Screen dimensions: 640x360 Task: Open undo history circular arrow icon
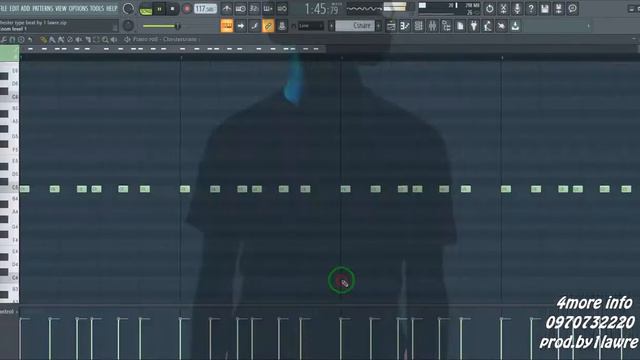pyautogui.click(x=489, y=9)
